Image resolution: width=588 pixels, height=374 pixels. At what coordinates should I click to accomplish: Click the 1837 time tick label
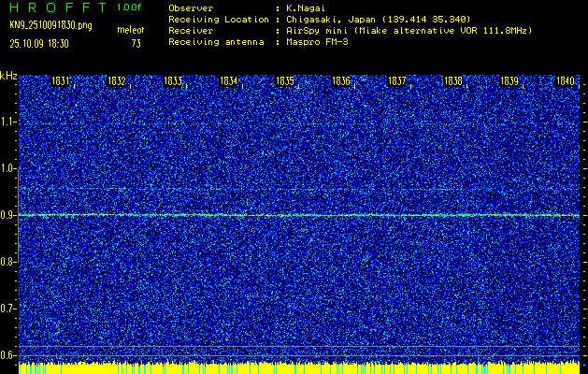click(x=397, y=82)
